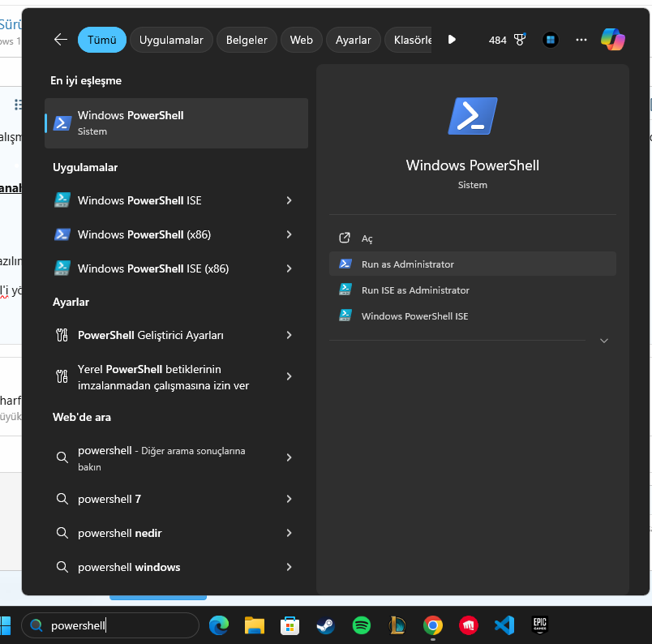Launch Visual Studio Code from the taskbar
The image size is (652, 644).
point(504,625)
